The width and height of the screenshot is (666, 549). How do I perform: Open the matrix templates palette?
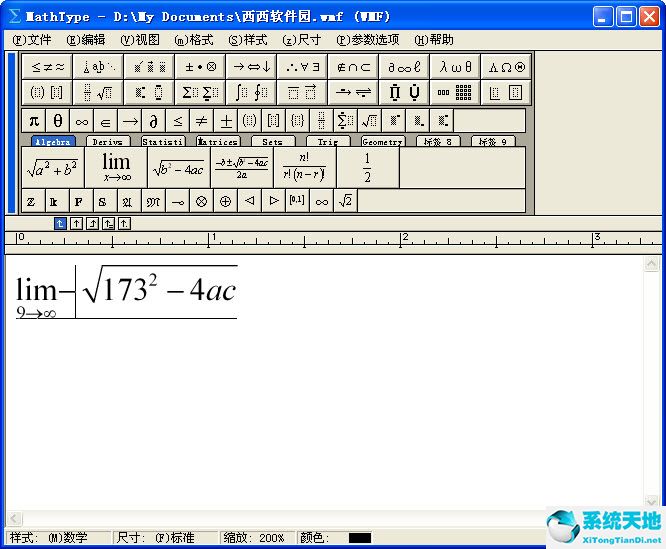coord(455,92)
